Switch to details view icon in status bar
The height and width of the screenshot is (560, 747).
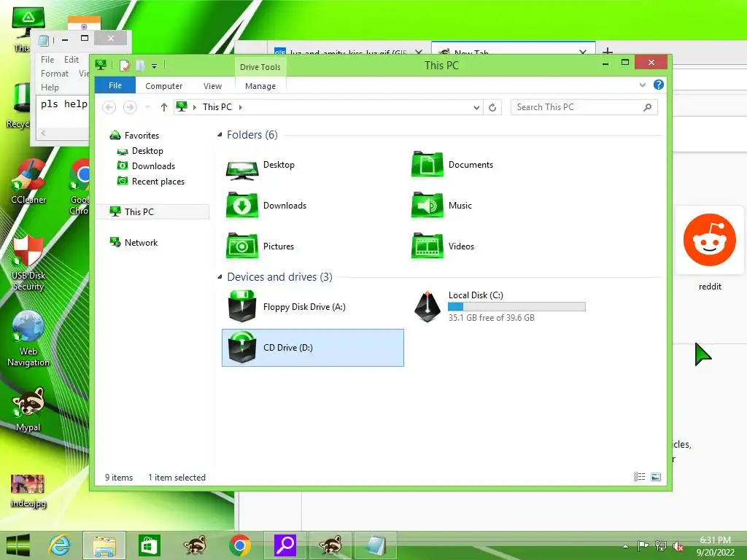639,477
